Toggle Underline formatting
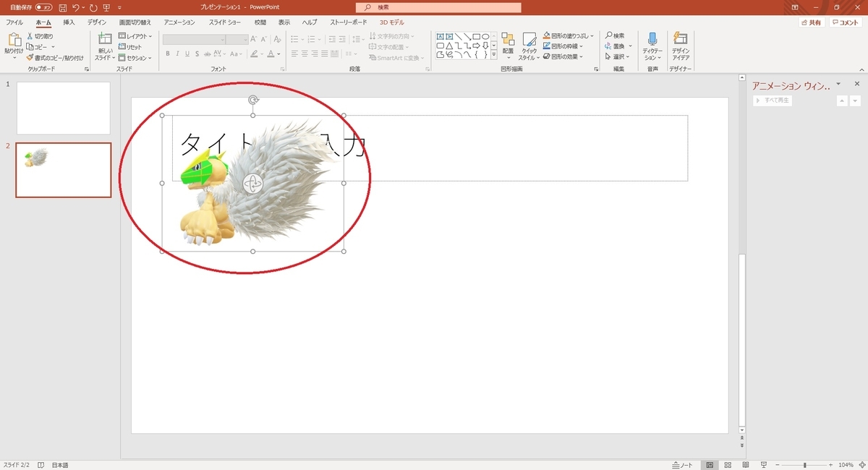Viewport: 868px width, 470px height. 187,54
